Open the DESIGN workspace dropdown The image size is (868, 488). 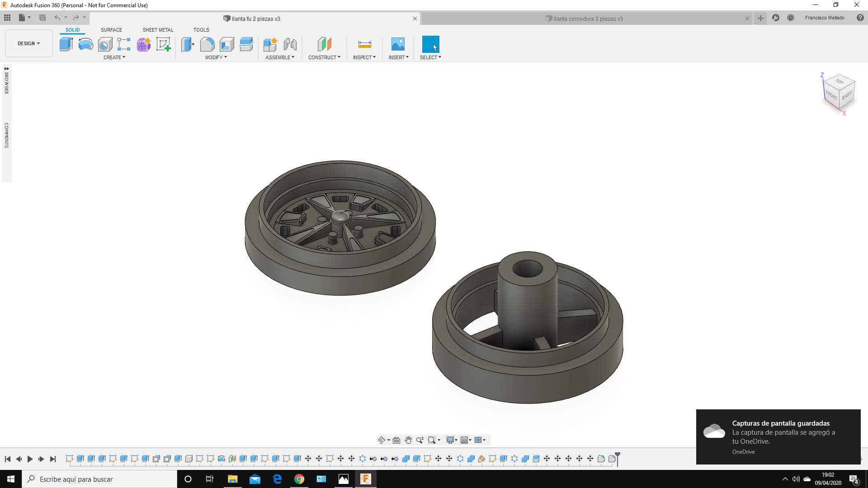pos(28,43)
